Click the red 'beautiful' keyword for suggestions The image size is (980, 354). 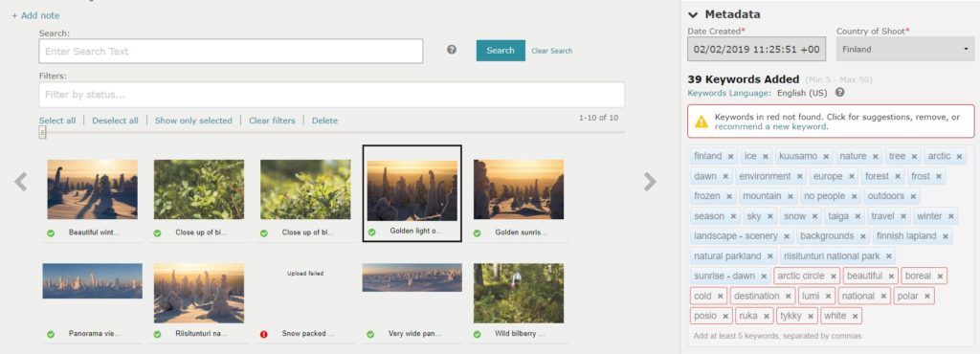coord(864,276)
